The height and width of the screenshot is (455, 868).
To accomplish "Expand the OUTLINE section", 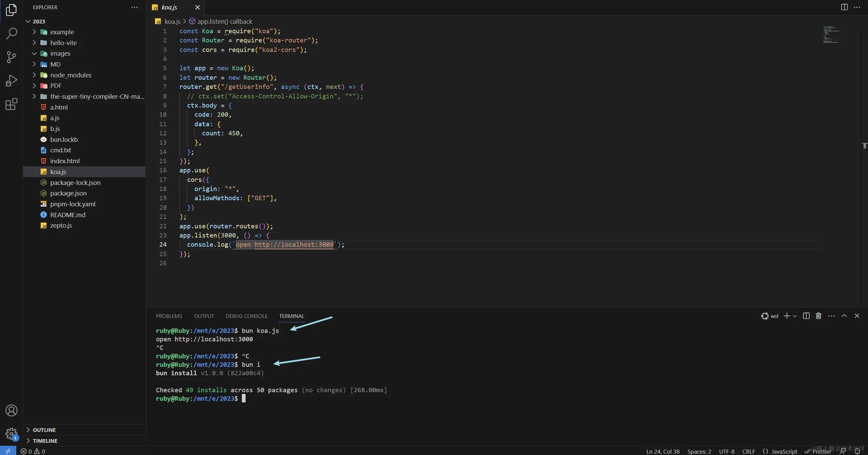I will click(x=44, y=430).
